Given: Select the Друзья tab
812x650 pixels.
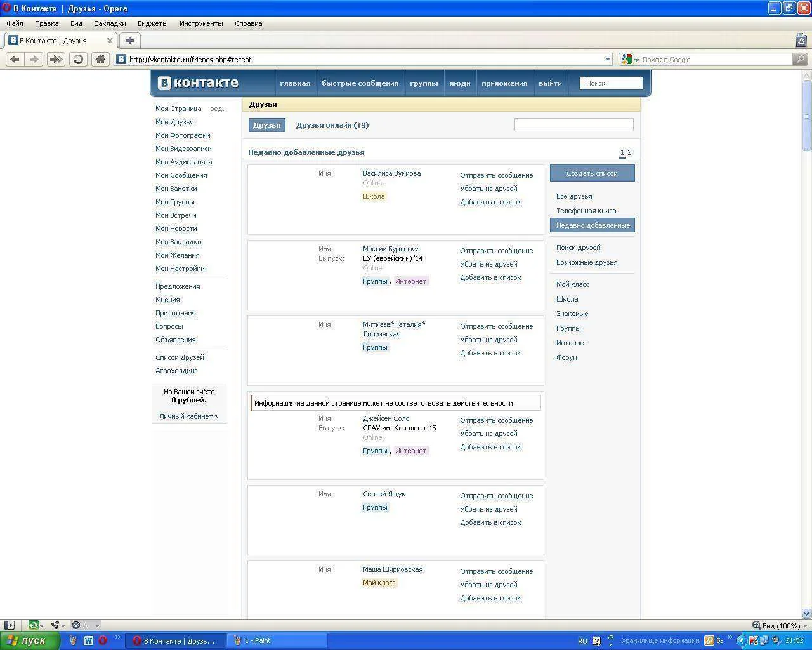Looking at the screenshot, I should click(x=267, y=125).
